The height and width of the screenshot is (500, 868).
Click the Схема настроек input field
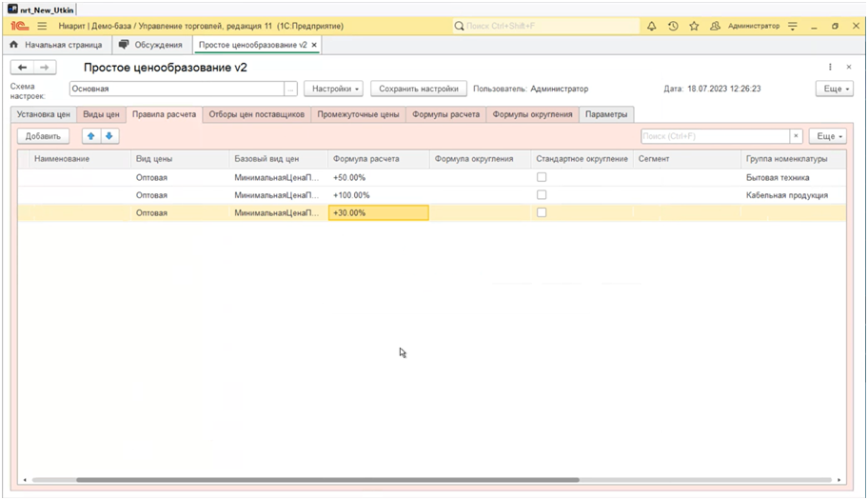click(177, 89)
